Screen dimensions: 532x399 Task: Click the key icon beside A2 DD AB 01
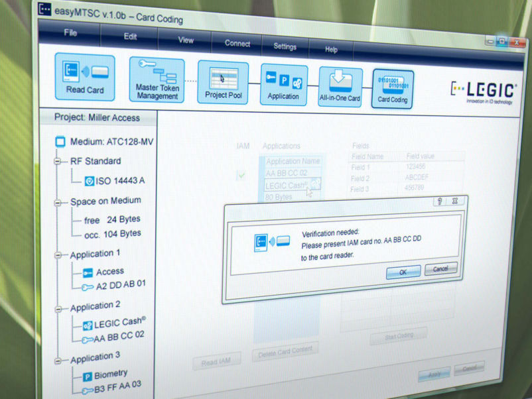(87, 288)
